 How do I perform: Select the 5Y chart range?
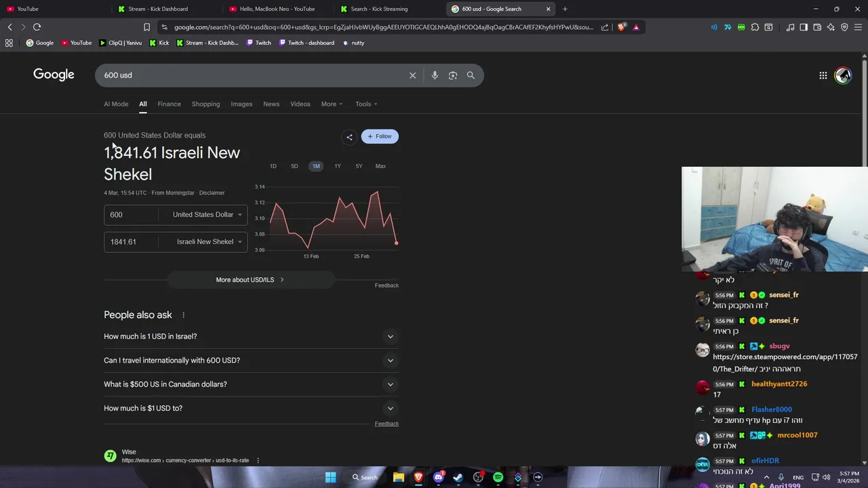click(359, 166)
